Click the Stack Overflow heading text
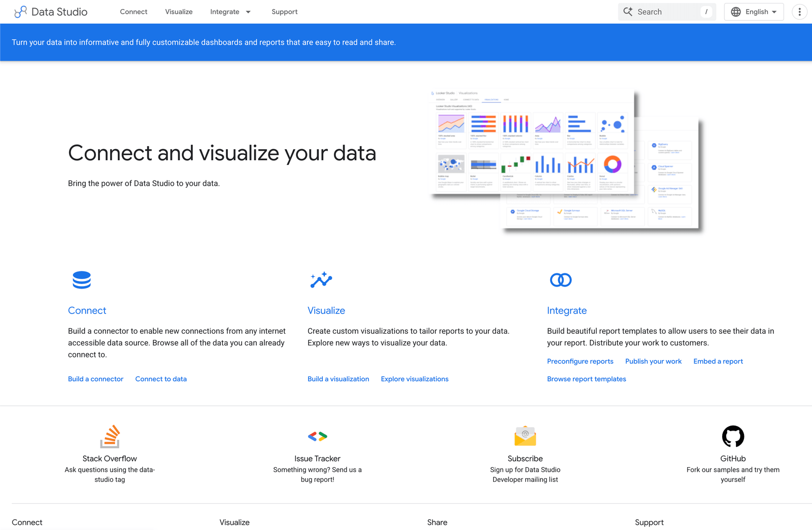812x530 pixels. [x=110, y=458]
